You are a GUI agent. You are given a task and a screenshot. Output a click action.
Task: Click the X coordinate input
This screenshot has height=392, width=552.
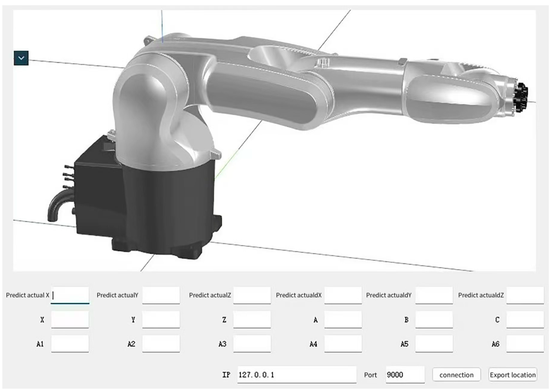coord(70,319)
